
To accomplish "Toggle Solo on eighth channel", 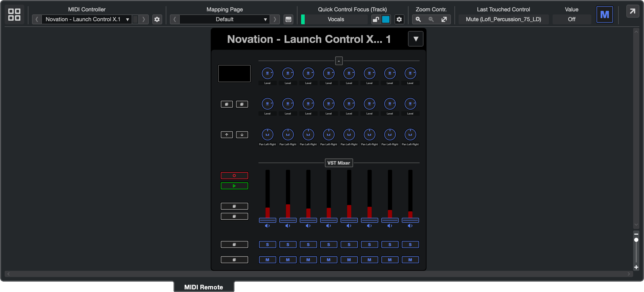I will (x=410, y=244).
